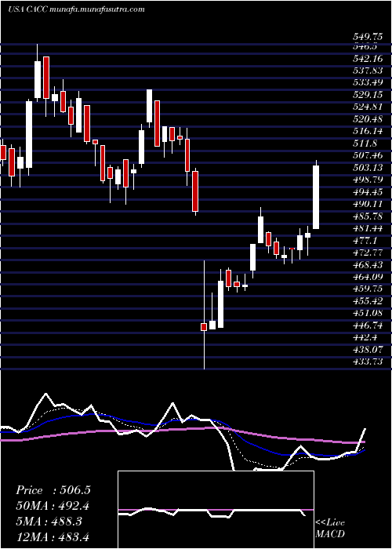Click the 438.07 price axis label
The height and width of the screenshot is (549, 392).
click(x=367, y=350)
